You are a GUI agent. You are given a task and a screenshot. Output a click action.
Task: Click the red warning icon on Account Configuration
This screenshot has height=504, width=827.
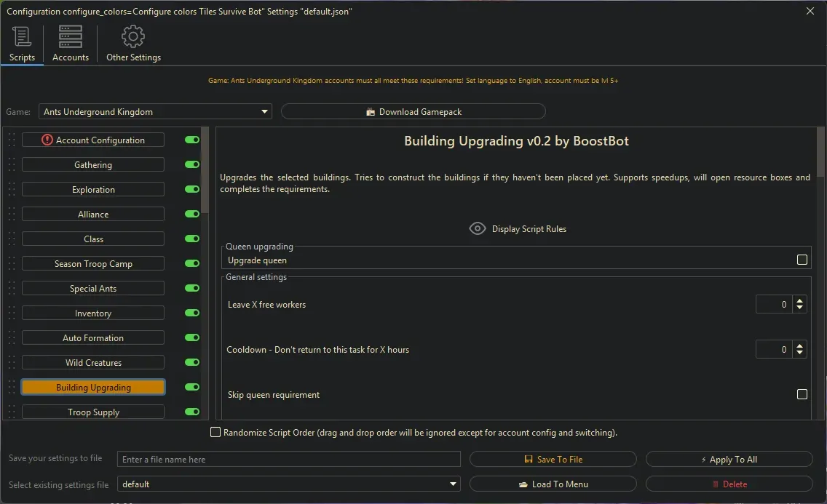pyautogui.click(x=47, y=140)
